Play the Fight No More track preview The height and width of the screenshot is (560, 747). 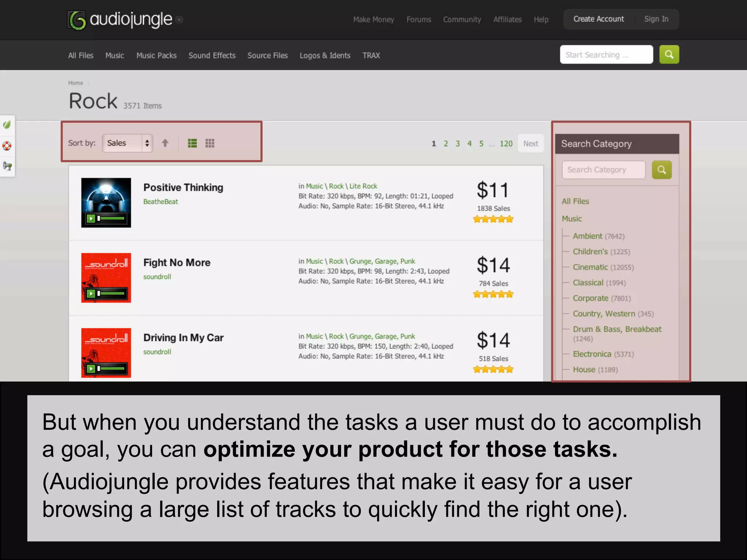pyautogui.click(x=91, y=293)
